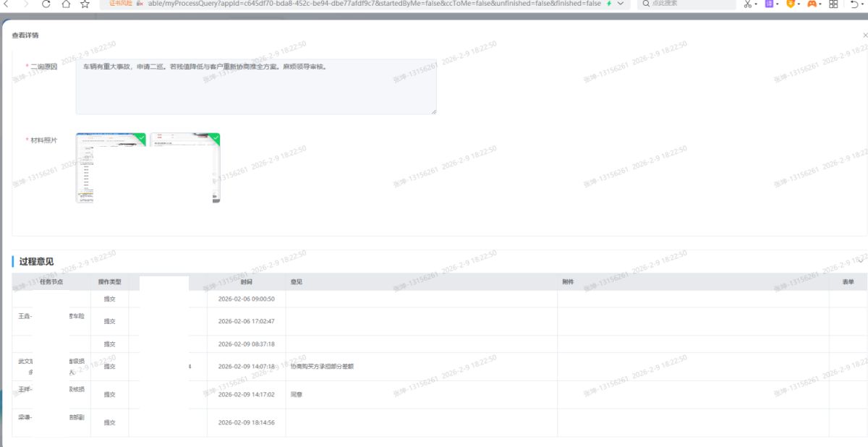This screenshot has width=868, height=447.
Task: Click the purple extension icon
Action: [x=770, y=4]
